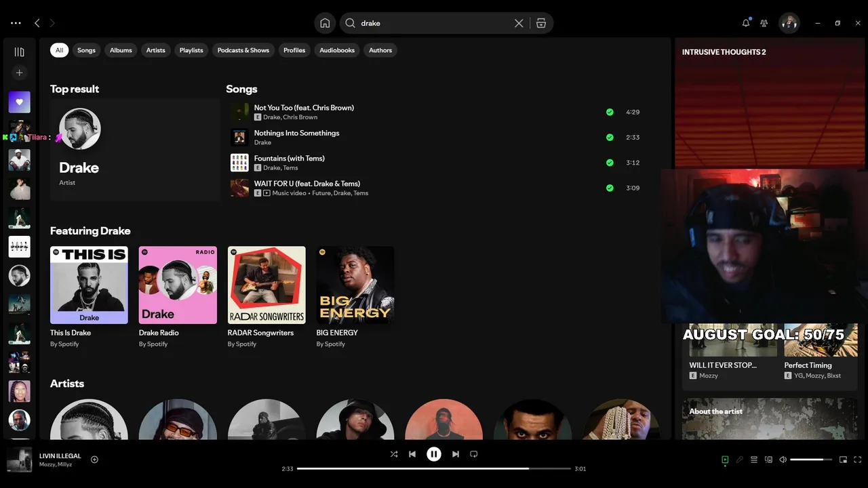
Task: Toggle saved check for Not You Too
Action: click(x=610, y=112)
